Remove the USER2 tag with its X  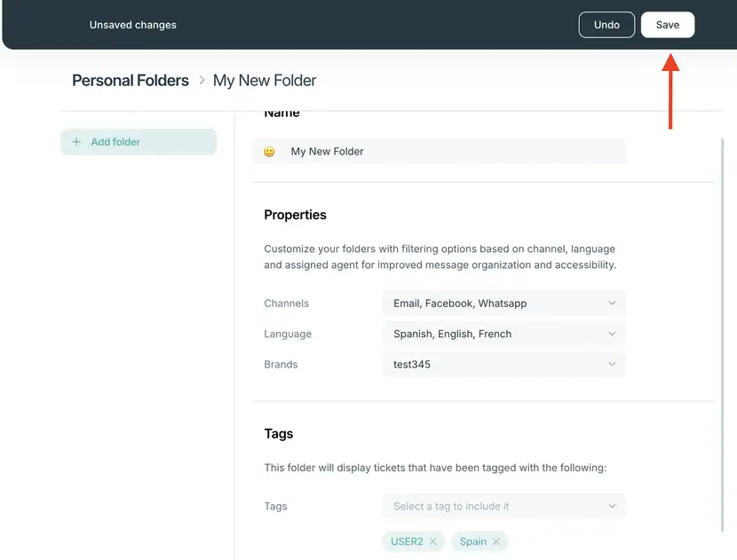[433, 541]
